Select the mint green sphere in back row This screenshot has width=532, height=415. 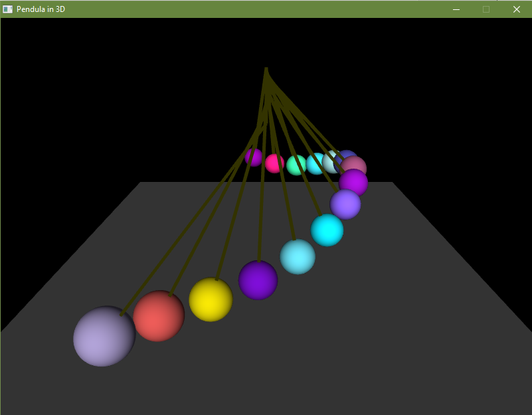click(x=296, y=165)
